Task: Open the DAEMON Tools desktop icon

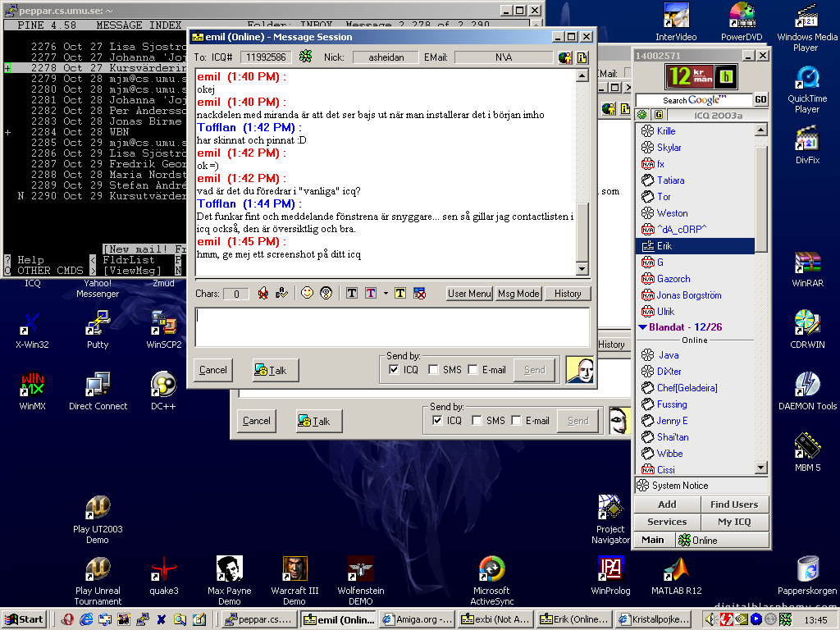Action: pyautogui.click(x=807, y=391)
